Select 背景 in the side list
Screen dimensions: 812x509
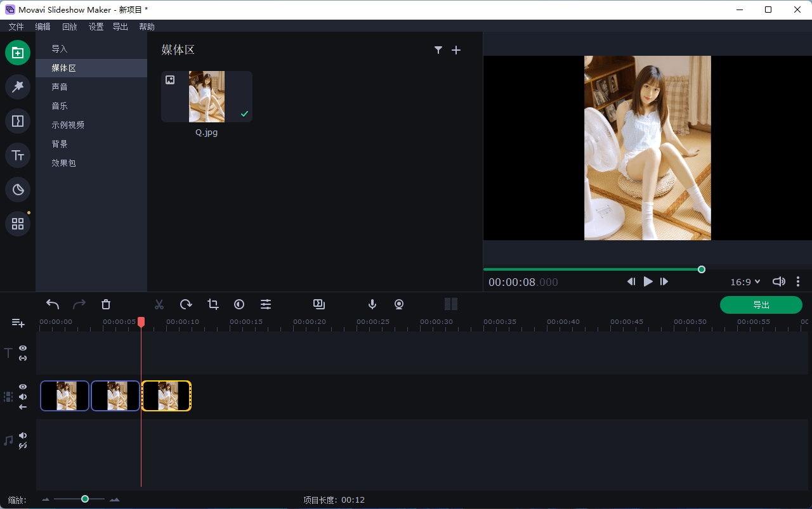91,144
